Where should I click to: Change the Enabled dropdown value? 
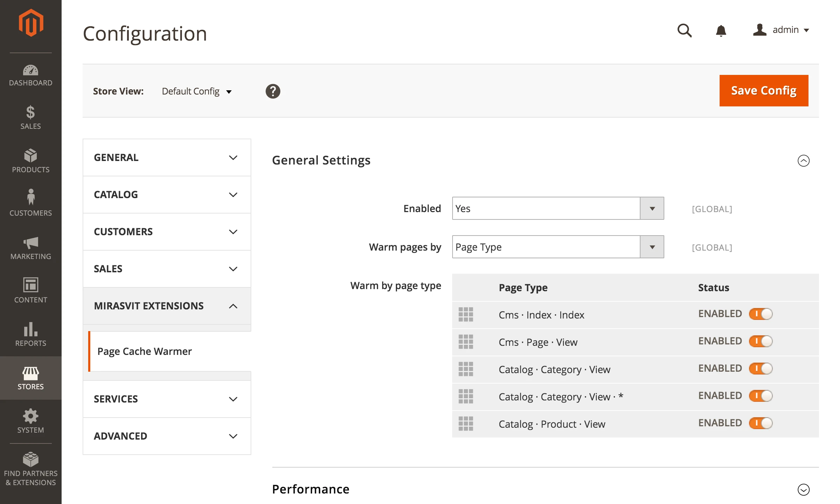point(652,208)
